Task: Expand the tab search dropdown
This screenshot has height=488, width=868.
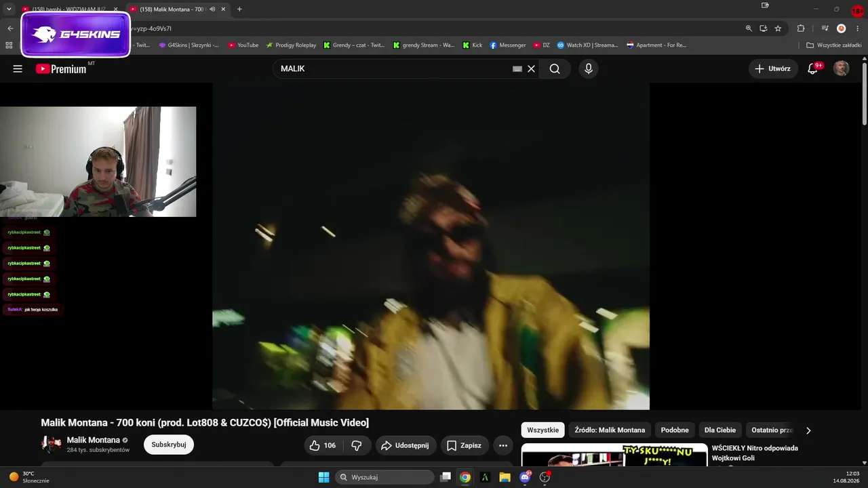Action: click(x=9, y=9)
